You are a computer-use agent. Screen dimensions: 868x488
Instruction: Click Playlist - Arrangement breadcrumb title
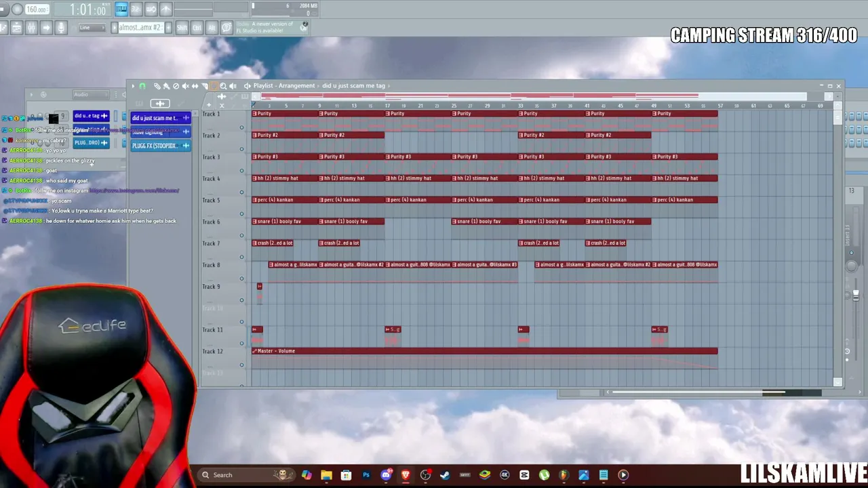[284, 86]
